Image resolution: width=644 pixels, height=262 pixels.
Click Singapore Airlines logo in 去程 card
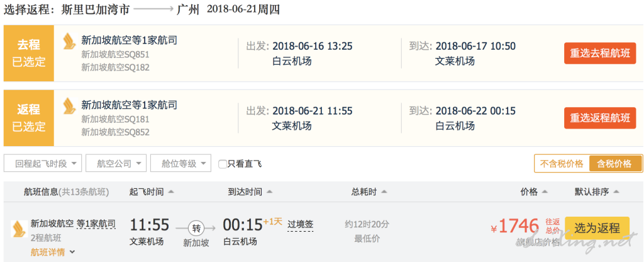(x=69, y=42)
